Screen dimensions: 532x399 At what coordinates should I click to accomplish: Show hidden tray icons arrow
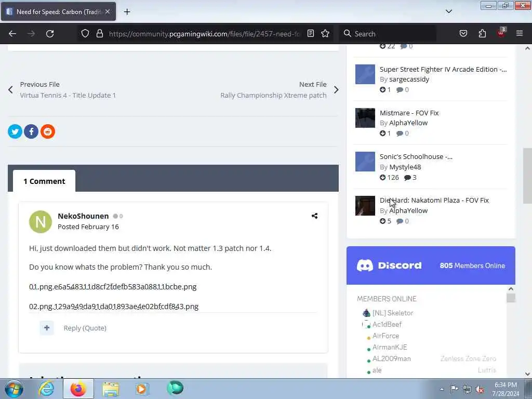(442, 389)
